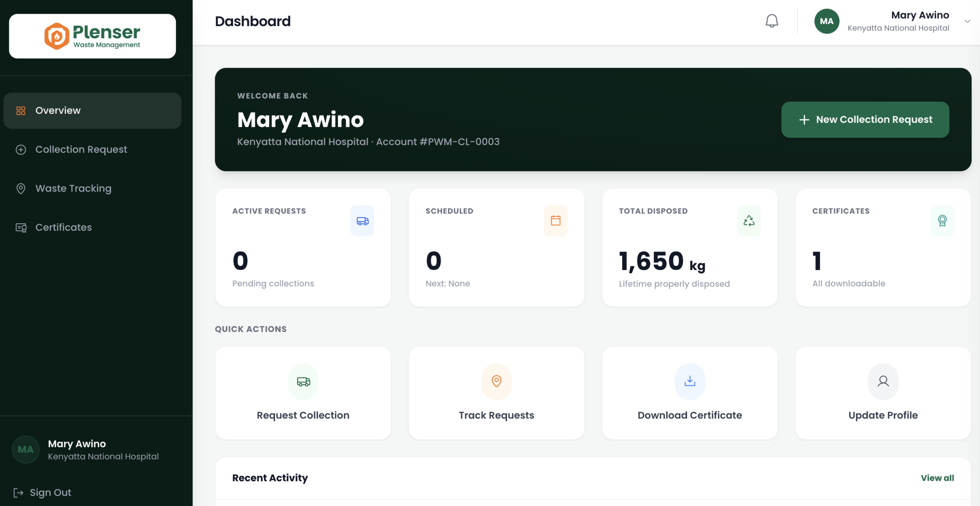Click the recycle icon on Total Disposed card
The height and width of the screenshot is (506, 980).
point(749,221)
